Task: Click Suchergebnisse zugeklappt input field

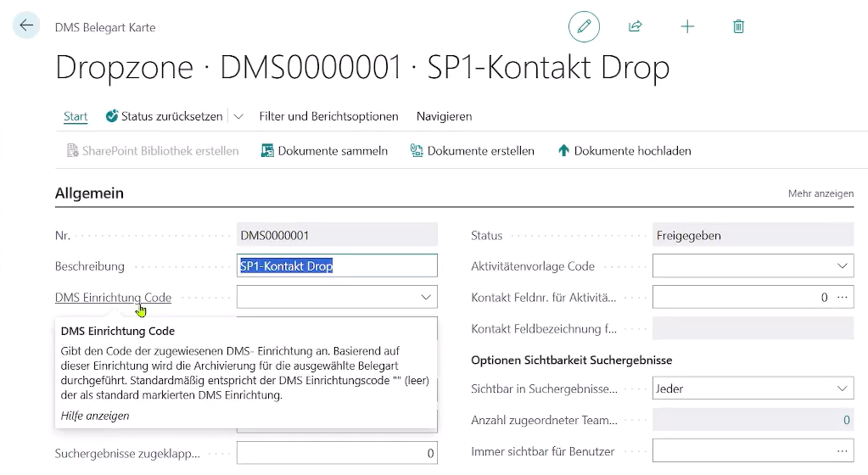Action: click(x=337, y=453)
